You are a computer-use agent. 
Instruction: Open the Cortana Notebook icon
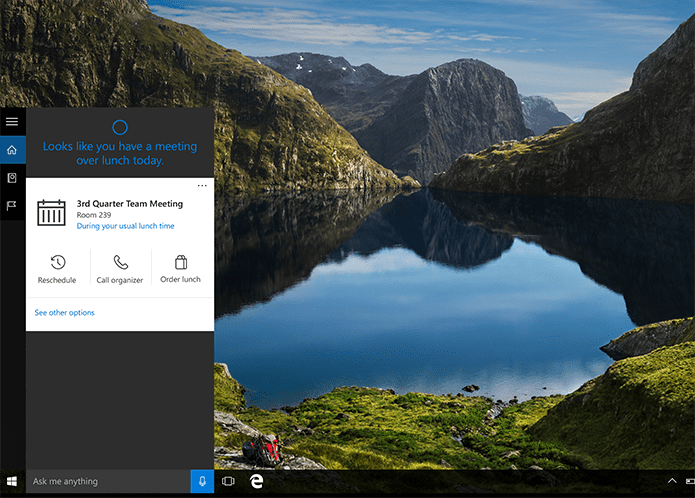coord(12,178)
